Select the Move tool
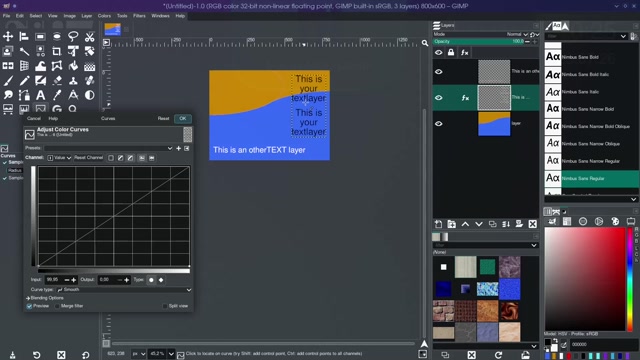Screen dimensions: 640x360 pos(8,37)
